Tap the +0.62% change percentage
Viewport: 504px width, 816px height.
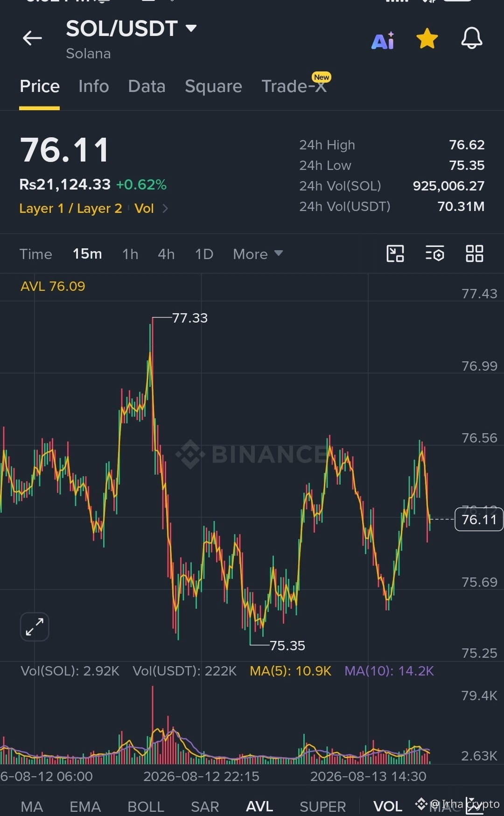coord(141,184)
